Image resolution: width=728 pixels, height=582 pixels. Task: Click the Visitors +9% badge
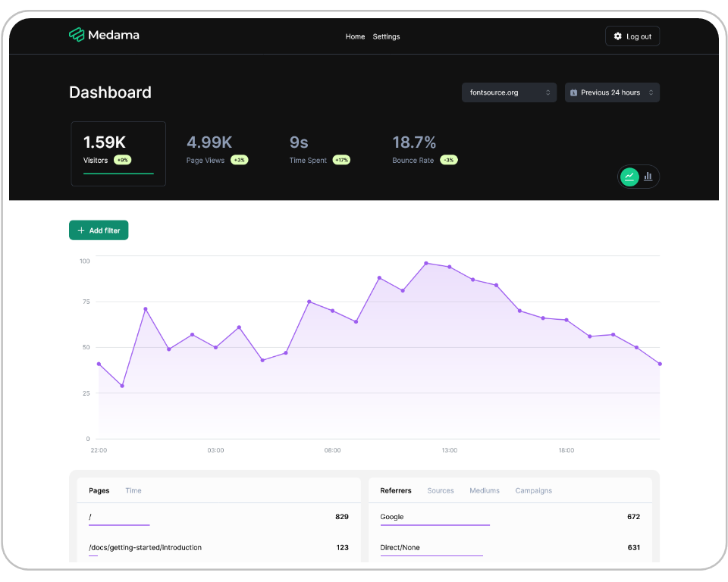tap(121, 160)
